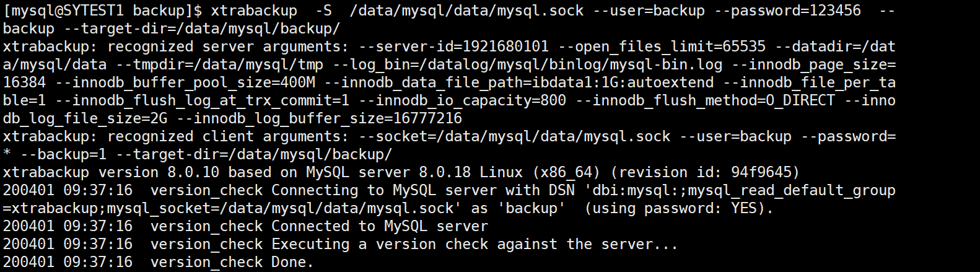
Task: Click the --password=123456 argument text
Action: (x=787, y=11)
